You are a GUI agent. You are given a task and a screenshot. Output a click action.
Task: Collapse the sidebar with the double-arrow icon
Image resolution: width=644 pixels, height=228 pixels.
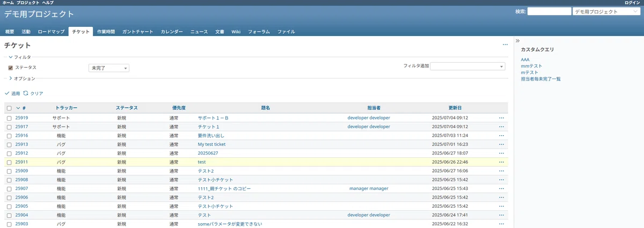(517, 41)
